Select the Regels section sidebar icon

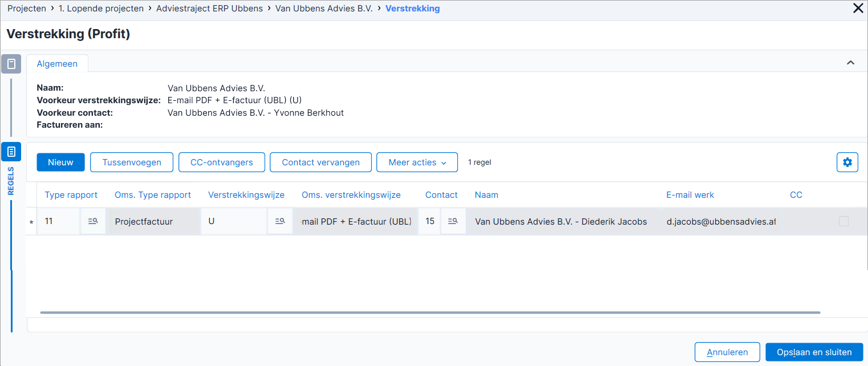(11, 152)
